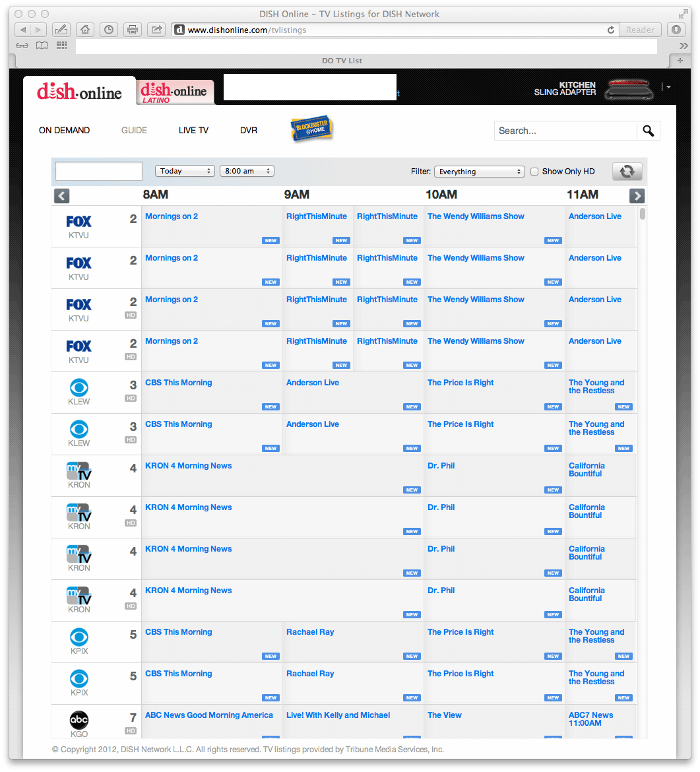The width and height of the screenshot is (700, 772).
Task: Click the magnifying glass search icon
Action: click(649, 131)
